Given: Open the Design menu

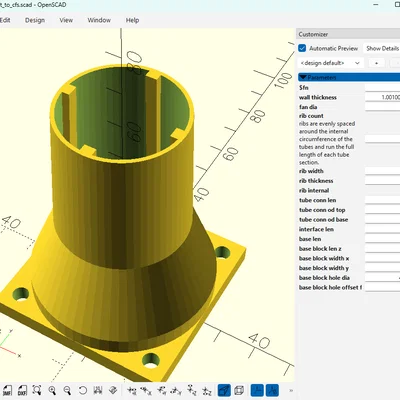Looking at the screenshot, I should click(35, 20).
